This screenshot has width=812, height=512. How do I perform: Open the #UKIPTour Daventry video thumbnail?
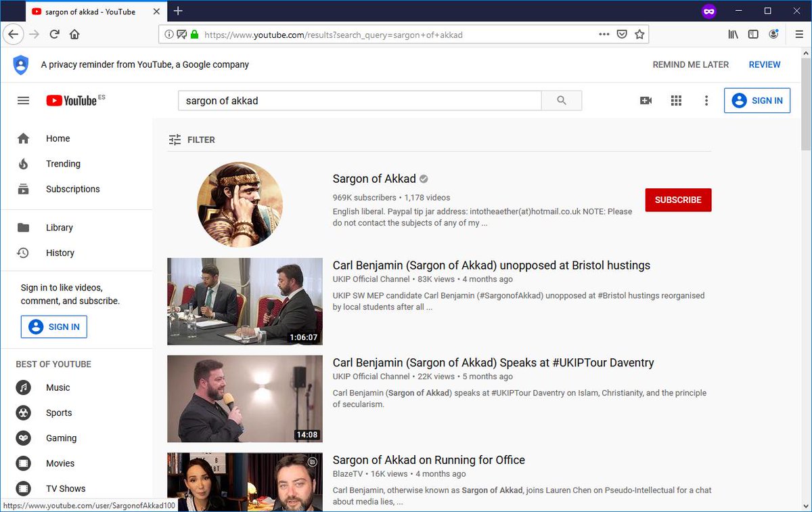(245, 399)
